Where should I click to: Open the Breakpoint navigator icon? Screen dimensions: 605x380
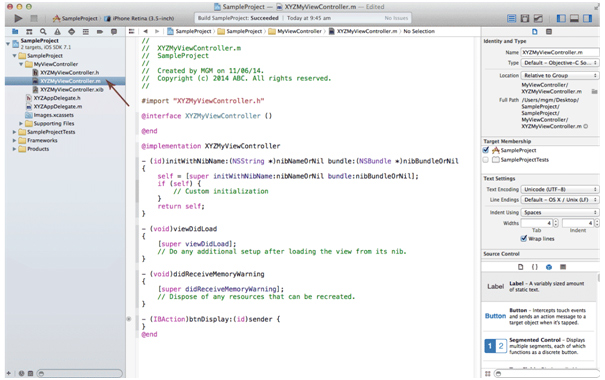point(100,31)
